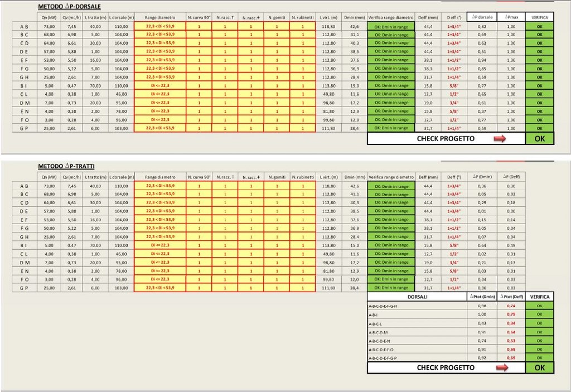Select the ΔPtot (Deff) value 0,79
Screen dimensions: 571x392
point(511,314)
